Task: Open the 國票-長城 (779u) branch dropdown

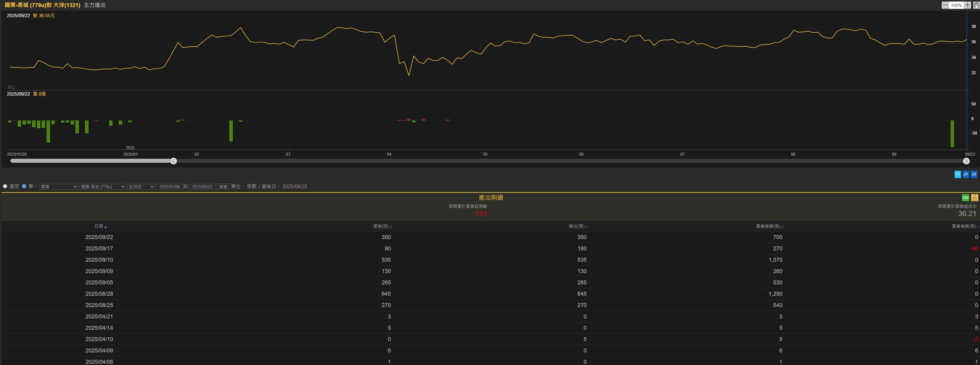Action: 102,187
